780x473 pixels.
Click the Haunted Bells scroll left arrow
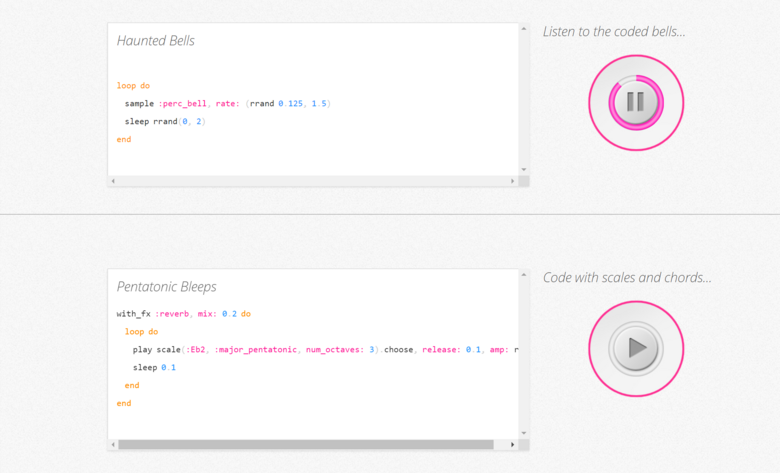pyautogui.click(x=113, y=181)
